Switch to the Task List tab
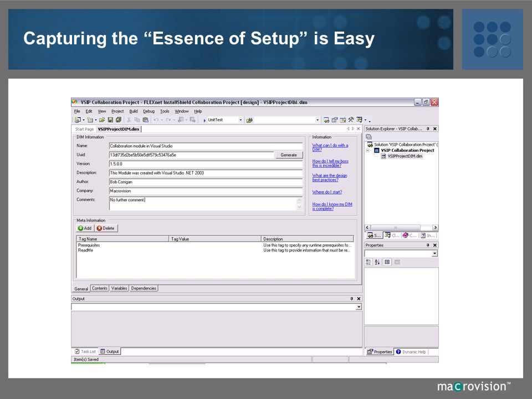The image size is (532, 399). (85, 351)
